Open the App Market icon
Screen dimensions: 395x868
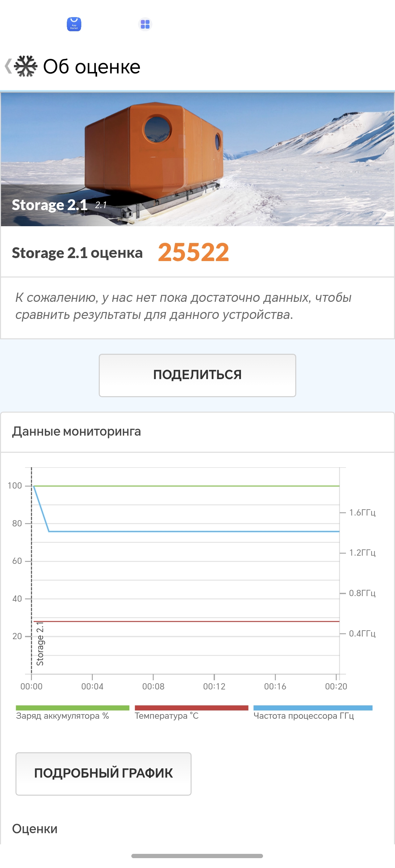point(74,24)
